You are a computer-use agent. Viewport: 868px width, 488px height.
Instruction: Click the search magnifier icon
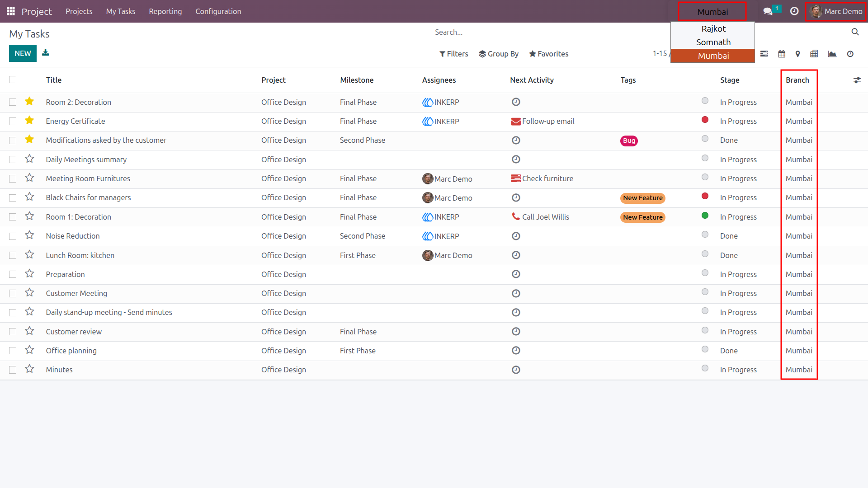click(x=855, y=32)
